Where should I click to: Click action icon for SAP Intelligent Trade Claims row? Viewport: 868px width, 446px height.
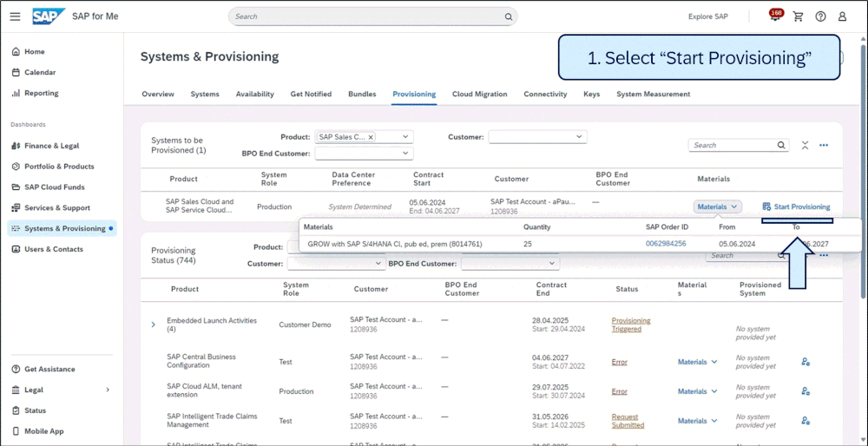pyautogui.click(x=806, y=421)
